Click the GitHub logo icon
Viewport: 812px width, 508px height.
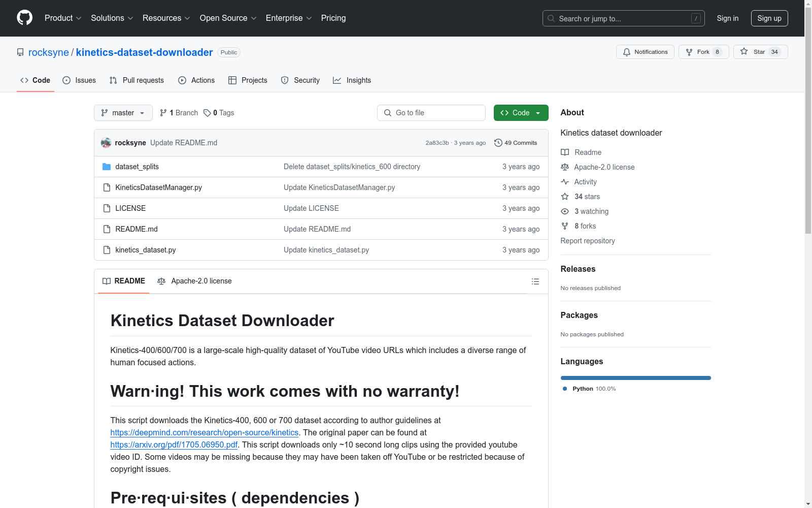tap(24, 18)
